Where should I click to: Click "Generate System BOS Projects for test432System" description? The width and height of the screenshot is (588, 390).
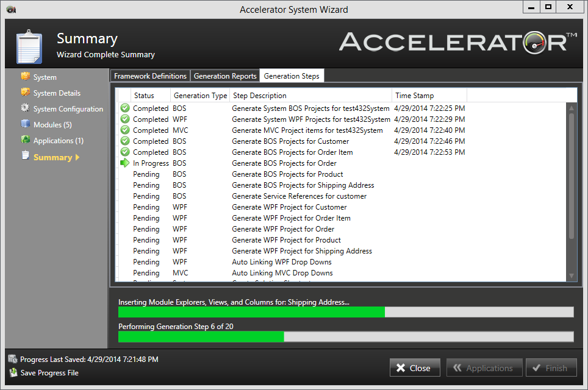tap(310, 108)
